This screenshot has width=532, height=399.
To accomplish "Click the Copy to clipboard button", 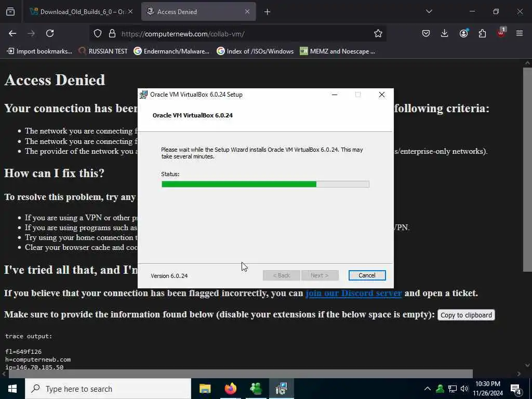I will point(466,315).
